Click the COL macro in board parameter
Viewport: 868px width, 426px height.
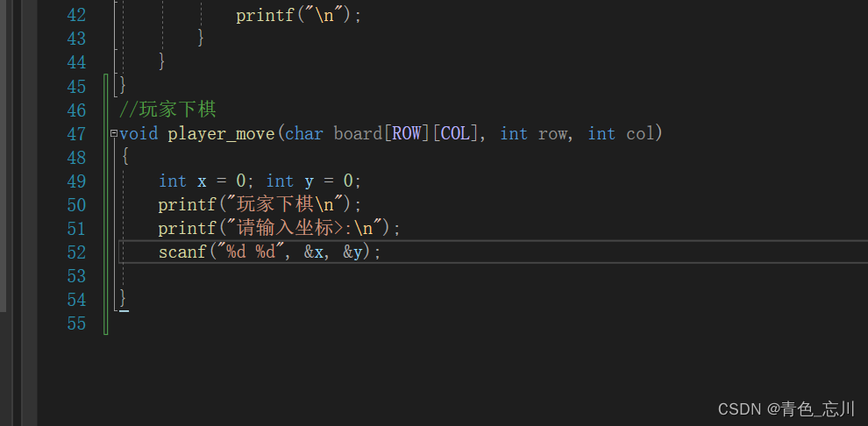coord(455,134)
